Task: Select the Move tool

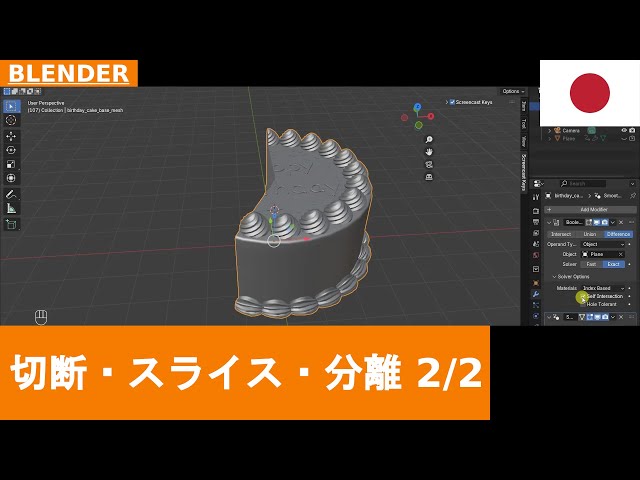Action: coord(11,136)
